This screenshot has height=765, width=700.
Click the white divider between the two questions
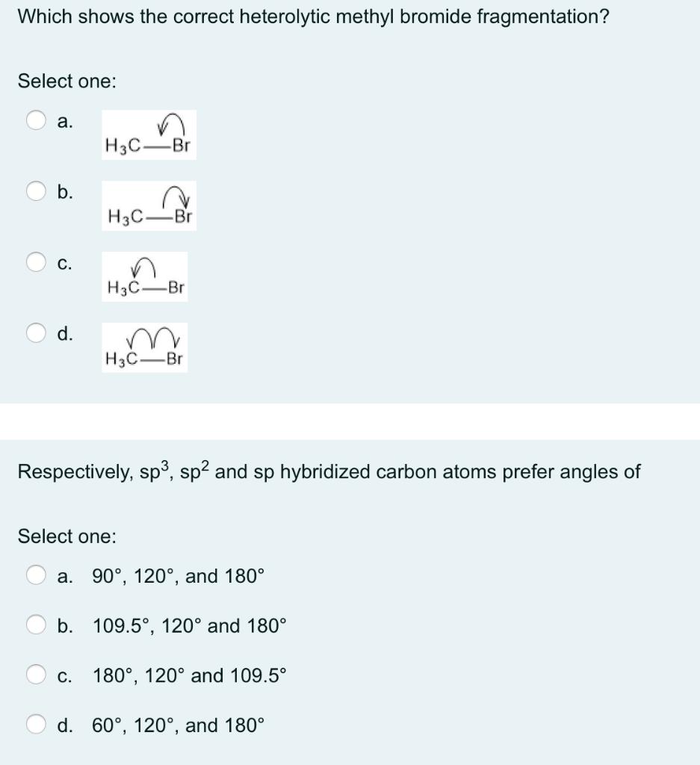(350, 422)
